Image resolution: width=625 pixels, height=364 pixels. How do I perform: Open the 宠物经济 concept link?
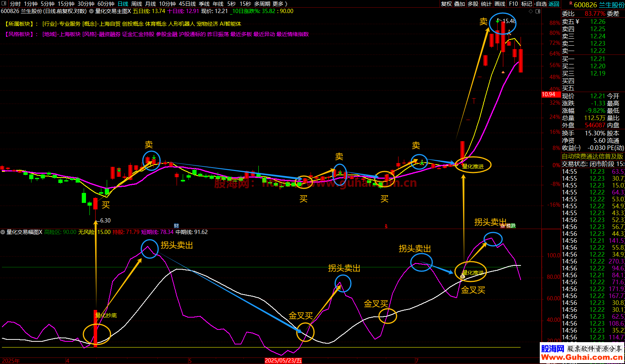207,24
